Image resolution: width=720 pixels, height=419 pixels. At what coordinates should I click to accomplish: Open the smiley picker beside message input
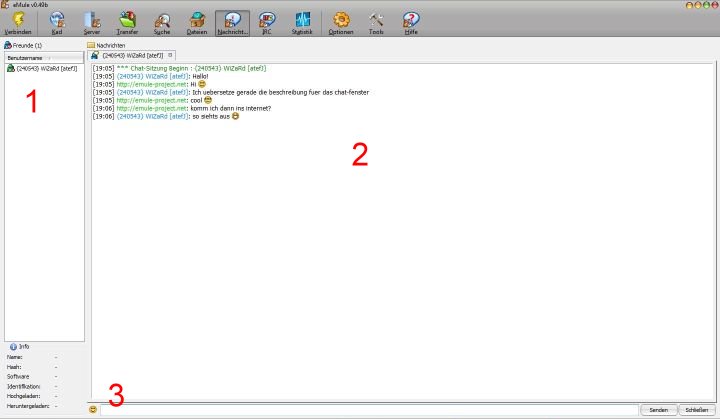coord(93,409)
